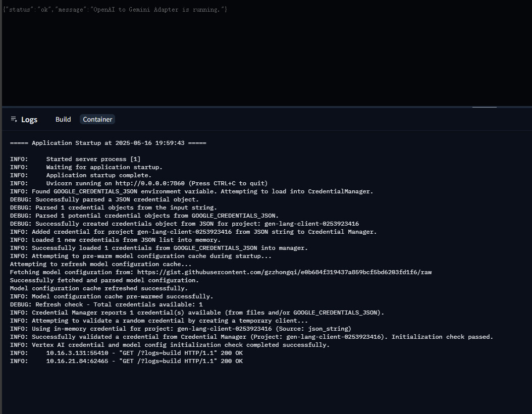Click the "DEBUG: Refresh check" log line
Image resolution: width=532 pixels, height=414 pixels.
click(x=106, y=304)
